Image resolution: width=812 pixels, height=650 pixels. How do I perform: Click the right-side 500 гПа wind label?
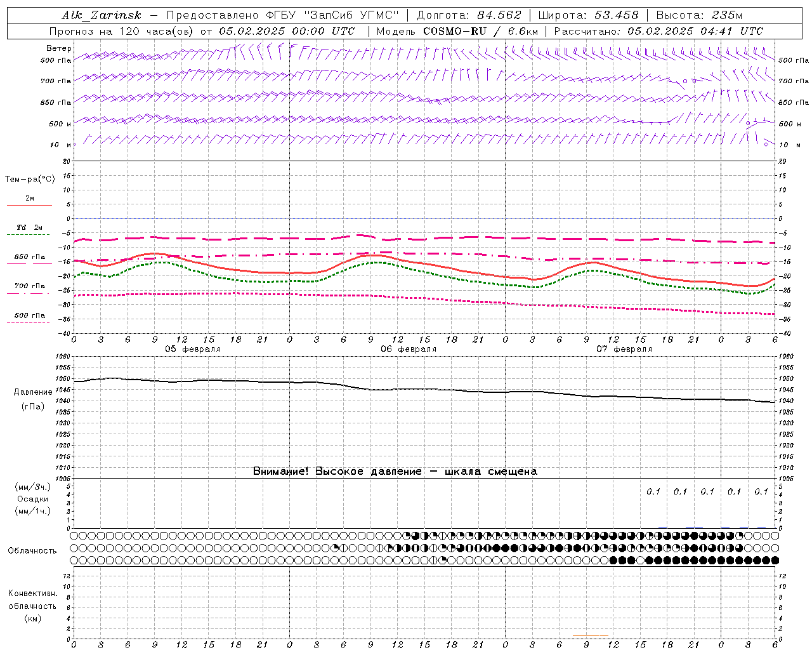tap(794, 60)
